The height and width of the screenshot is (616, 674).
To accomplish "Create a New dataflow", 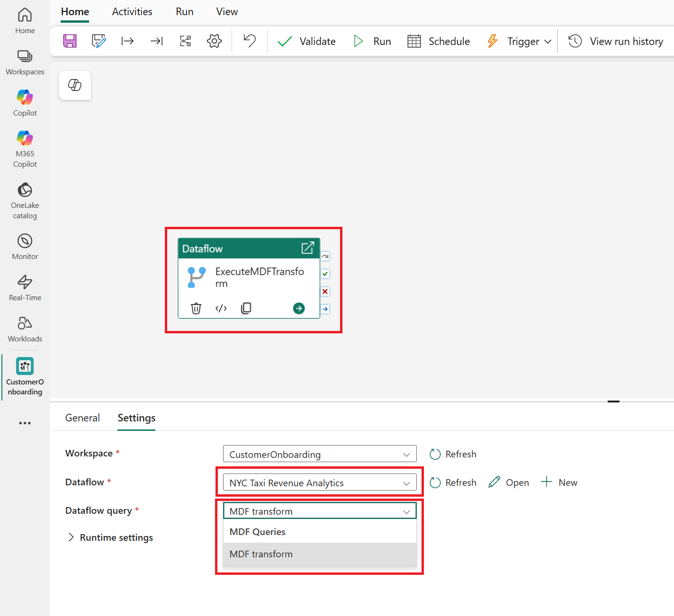I will coord(559,482).
